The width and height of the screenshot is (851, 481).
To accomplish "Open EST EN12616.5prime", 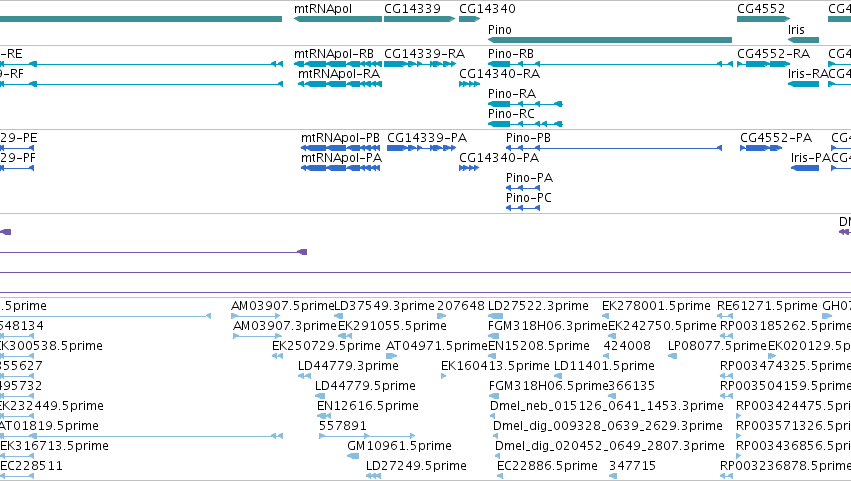I will pos(368,407).
